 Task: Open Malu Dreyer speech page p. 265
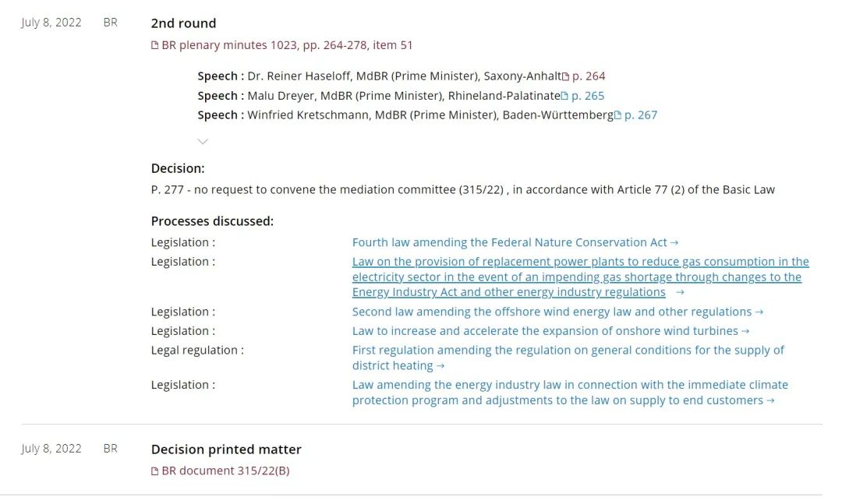588,96
